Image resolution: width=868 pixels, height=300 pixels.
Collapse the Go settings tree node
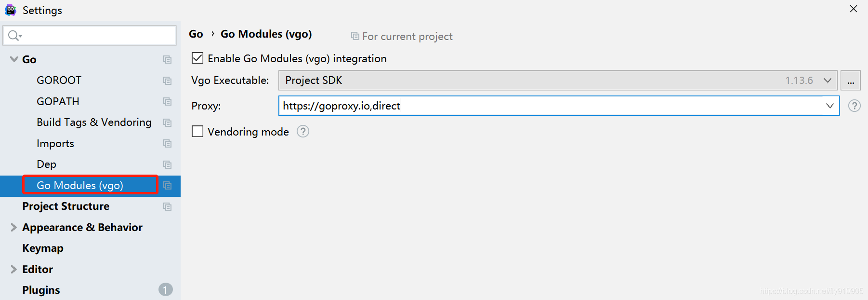coord(13,59)
